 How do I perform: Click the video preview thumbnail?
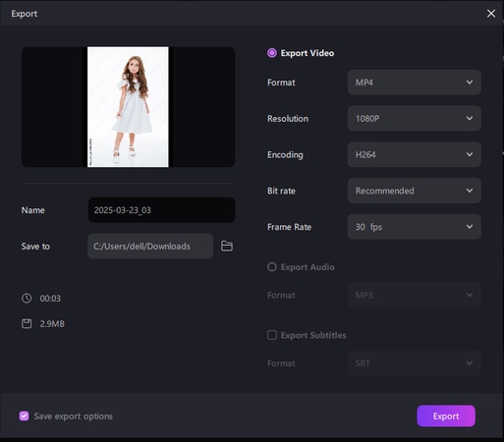(x=128, y=107)
